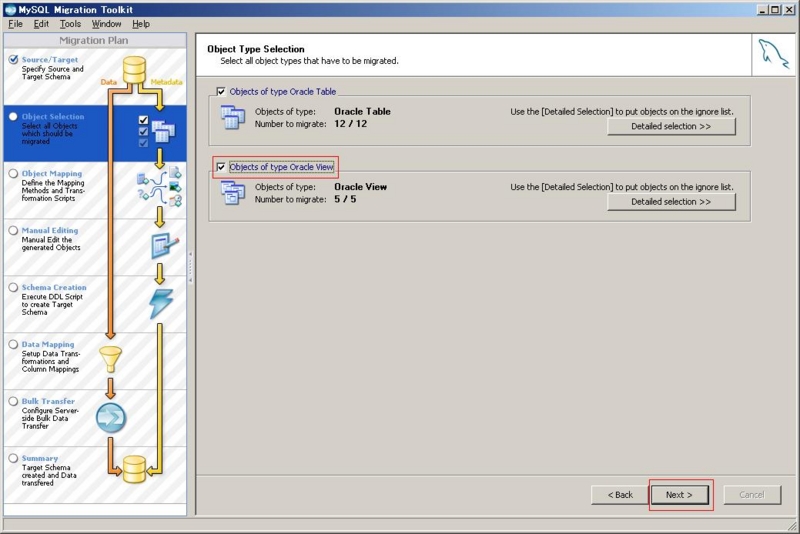The height and width of the screenshot is (534, 800).
Task: Click the Data Mapping step title
Action: click(48, 344)
